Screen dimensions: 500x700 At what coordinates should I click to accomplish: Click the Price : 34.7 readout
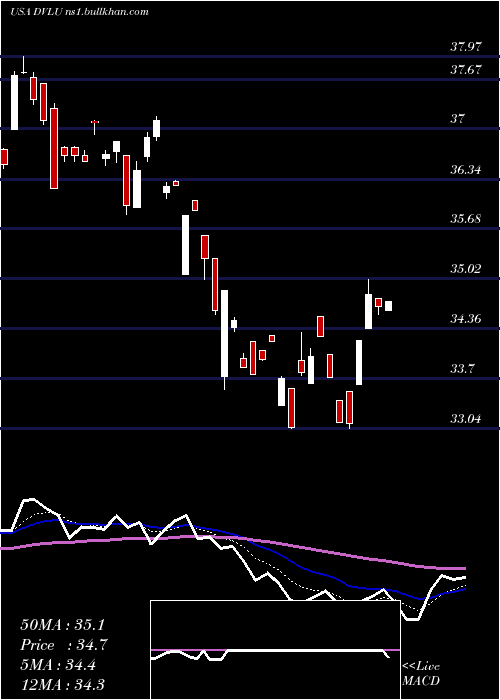tap(64, 645)
